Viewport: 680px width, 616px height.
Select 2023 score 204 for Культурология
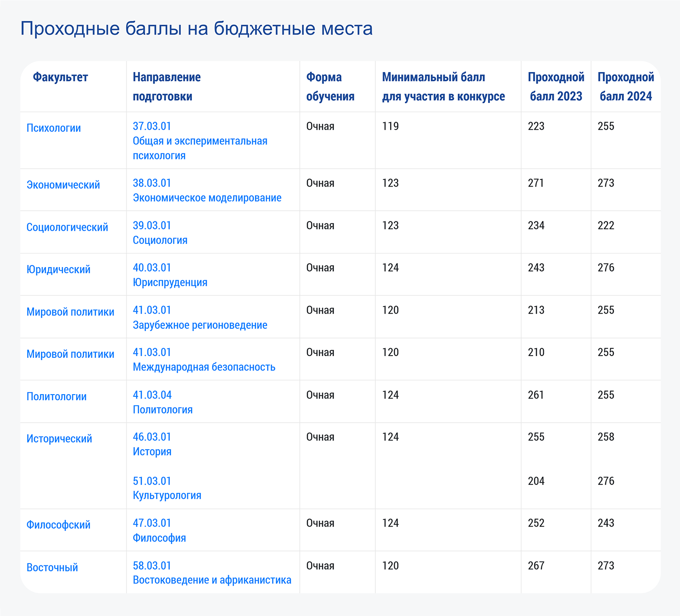536,481
